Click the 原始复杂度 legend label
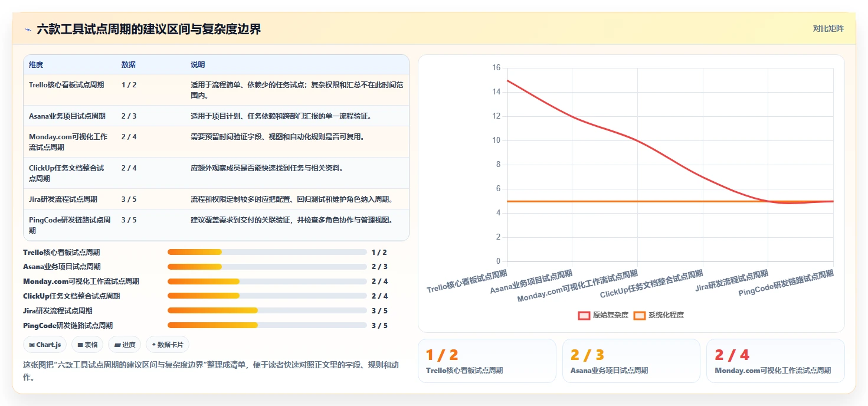Viewport: 868px width, 406px height. 611,316
